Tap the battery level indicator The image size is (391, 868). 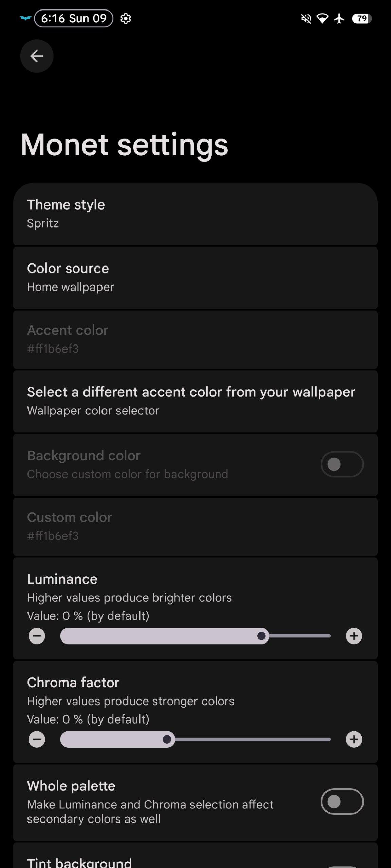362,19
